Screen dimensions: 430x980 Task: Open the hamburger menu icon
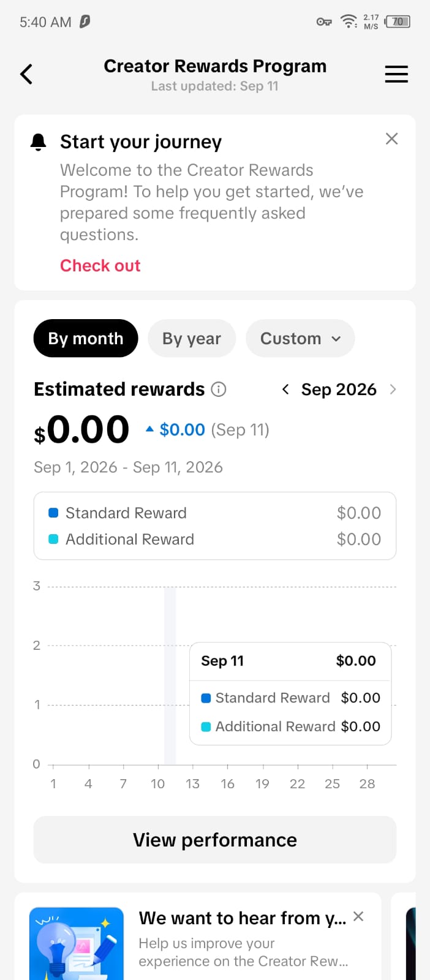coord(396,74)
